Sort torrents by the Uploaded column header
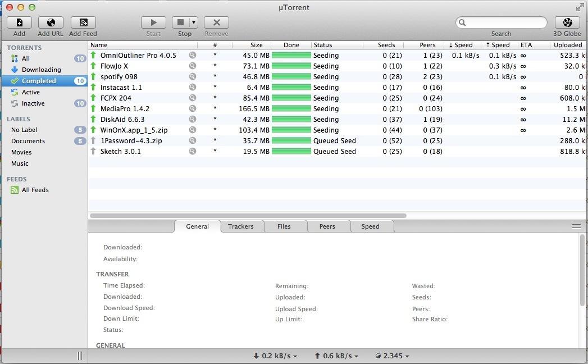Viewport: 588px width, 364px height. pos(567,45)
